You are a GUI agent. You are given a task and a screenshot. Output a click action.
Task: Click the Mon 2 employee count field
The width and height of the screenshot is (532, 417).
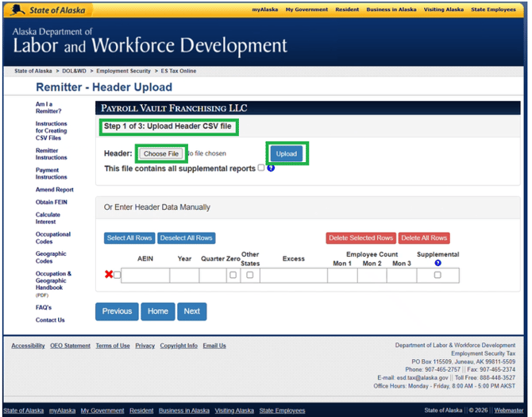tap(372, 275)
